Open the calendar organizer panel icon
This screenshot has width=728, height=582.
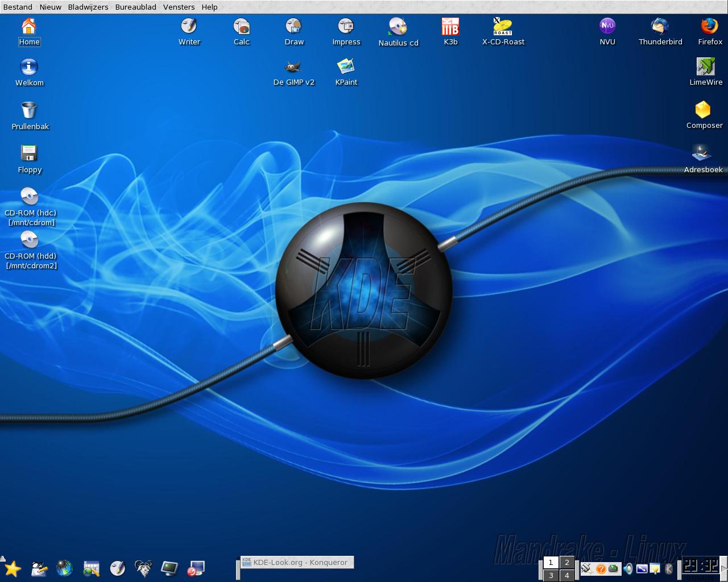[91, 568]
